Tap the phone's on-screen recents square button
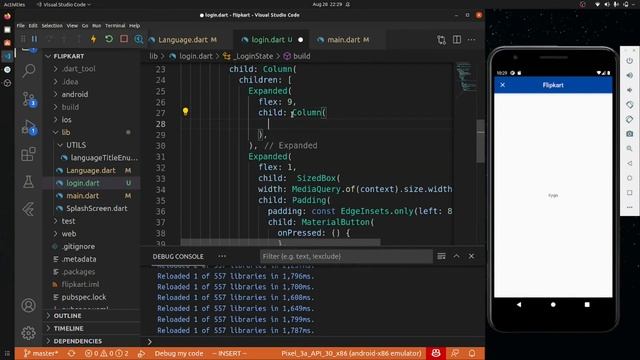Viewport: 640px width, 360px height. (x=587, y=304)
